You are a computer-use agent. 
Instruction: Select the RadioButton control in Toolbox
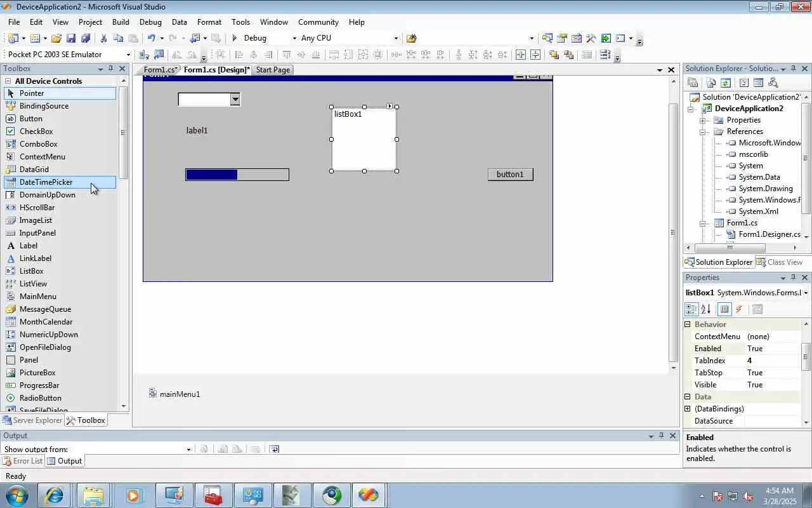(41, 398)
